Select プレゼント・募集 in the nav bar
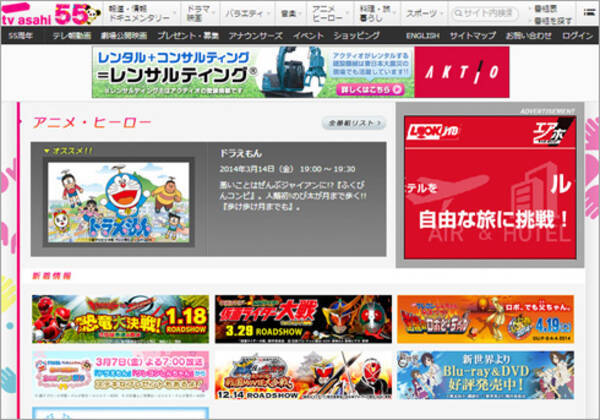Screen dimensions: 600x420 tap(188, 36)
